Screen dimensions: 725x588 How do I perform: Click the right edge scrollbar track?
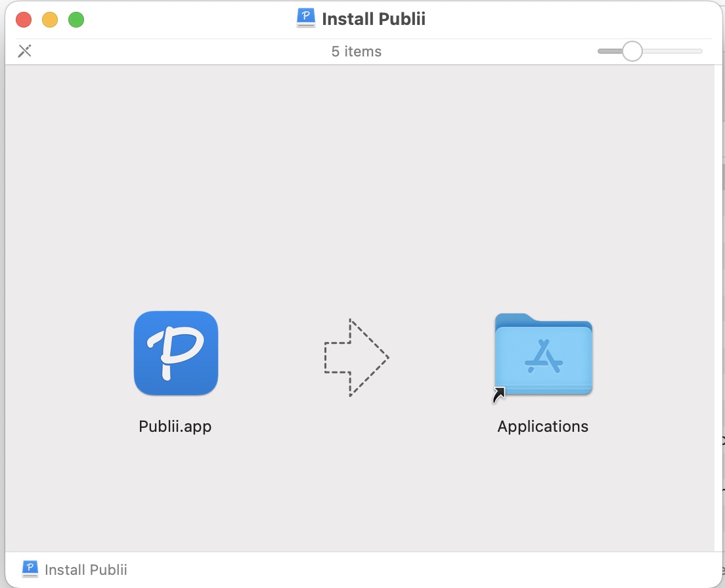click(721, 295)
